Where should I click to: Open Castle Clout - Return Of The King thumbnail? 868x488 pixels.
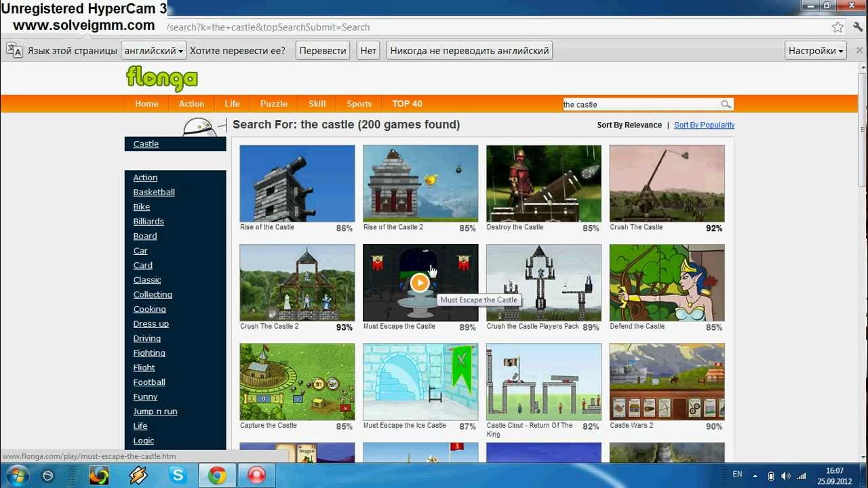click(544, 382)
